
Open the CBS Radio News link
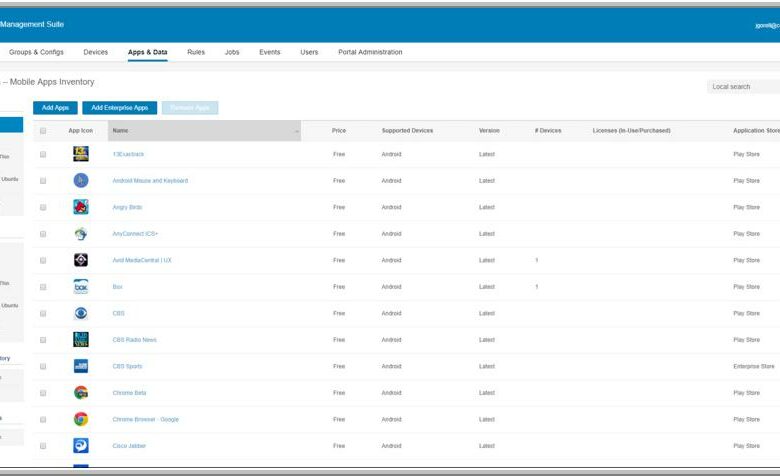click(134, 340)
